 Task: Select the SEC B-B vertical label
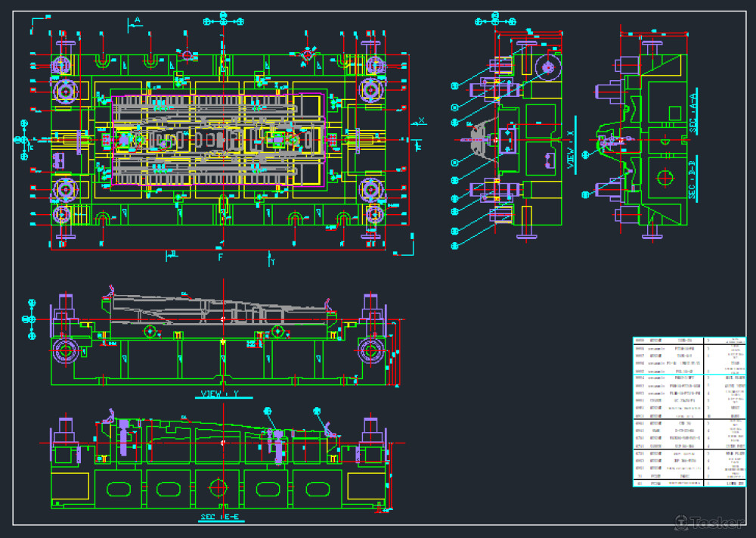tap(692, 181)
